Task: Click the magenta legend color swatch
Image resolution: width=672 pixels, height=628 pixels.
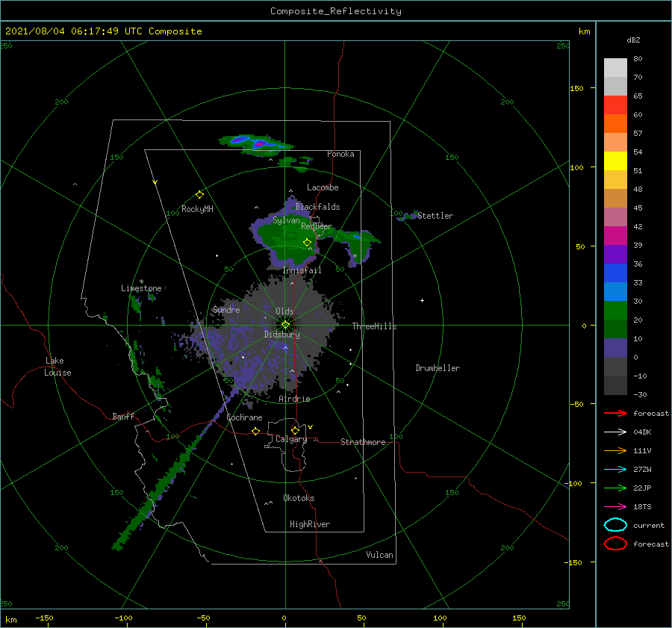Action: pyautogui.click(x=615, y=235)
